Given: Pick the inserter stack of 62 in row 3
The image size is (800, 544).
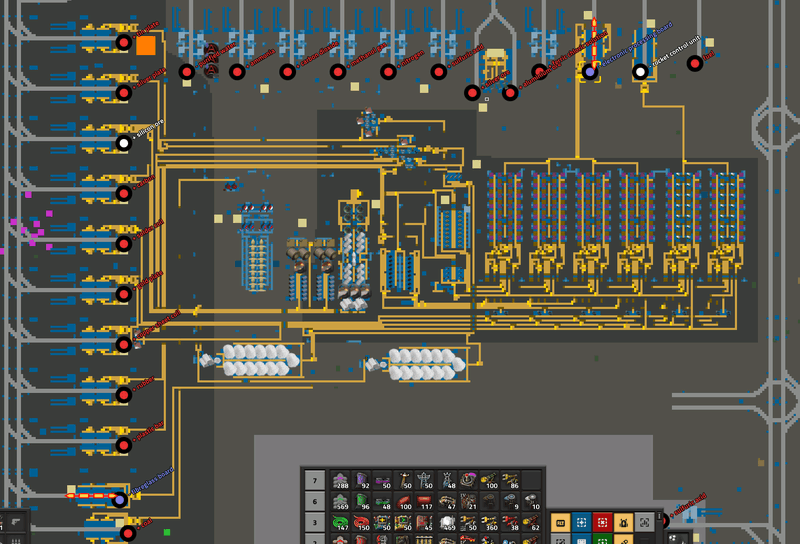Looking at the screenshot, I should [531, 523].
